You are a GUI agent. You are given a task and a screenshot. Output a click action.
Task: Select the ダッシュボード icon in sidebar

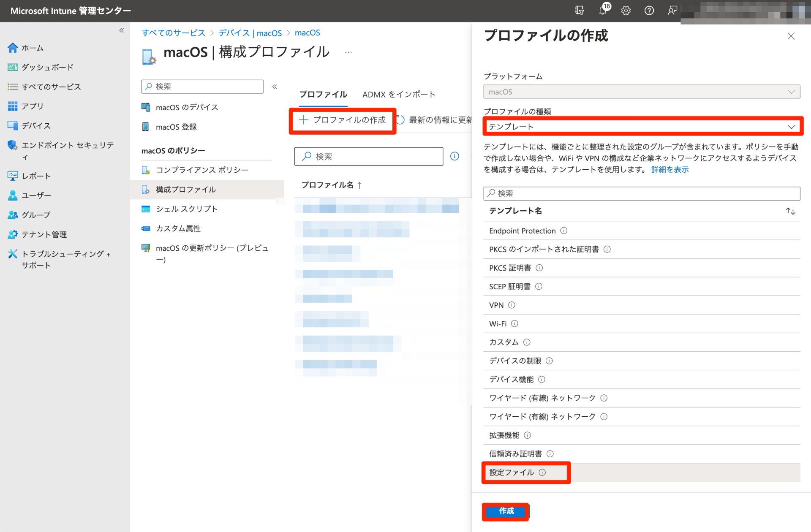[x=13, y=67]
